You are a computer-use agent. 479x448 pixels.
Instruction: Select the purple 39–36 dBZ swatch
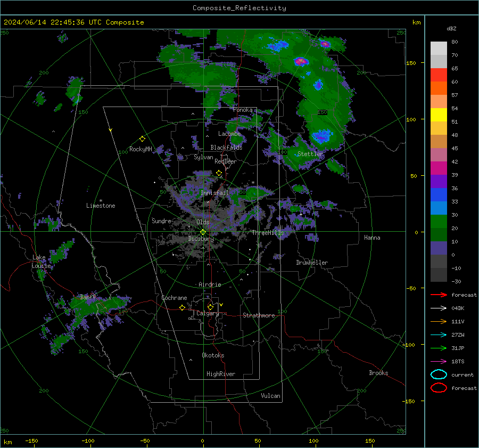tap(439, 182)
